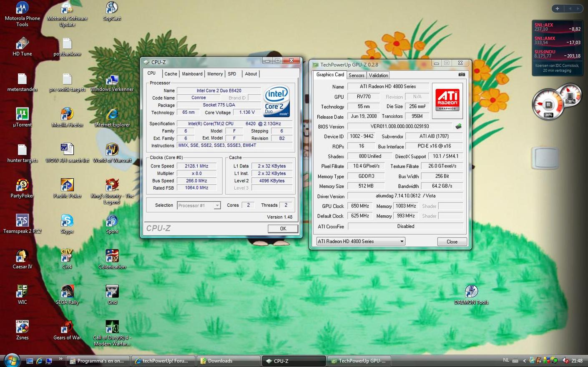Image resolution: width=588 pixels, height=367 pixels.
Task: Click sidebar add gadget plus button
Action: tap(558, 8)
